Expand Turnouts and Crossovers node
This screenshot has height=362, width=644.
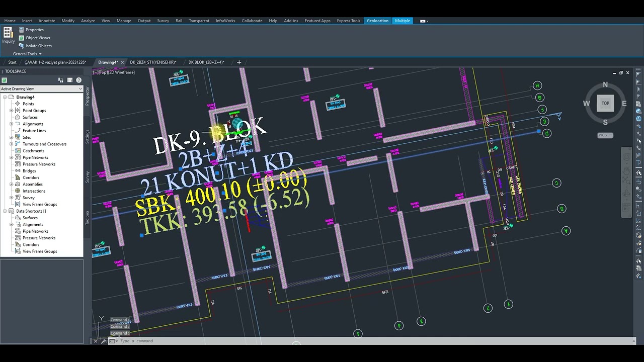click(11, 144)
